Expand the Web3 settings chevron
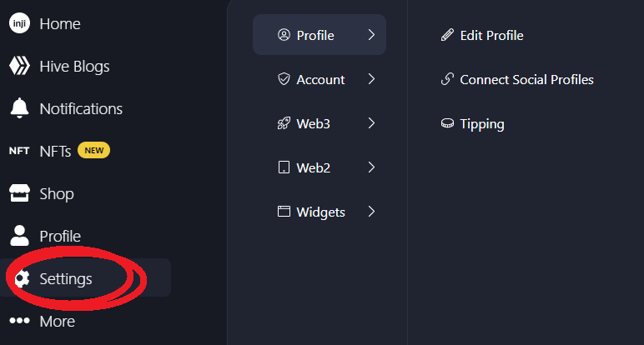 (x=371, y=123)
